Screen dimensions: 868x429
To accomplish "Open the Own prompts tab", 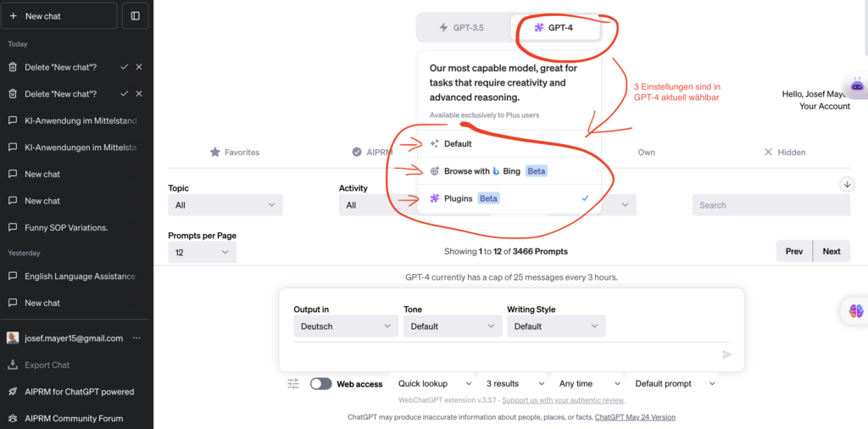I will 646,153.
